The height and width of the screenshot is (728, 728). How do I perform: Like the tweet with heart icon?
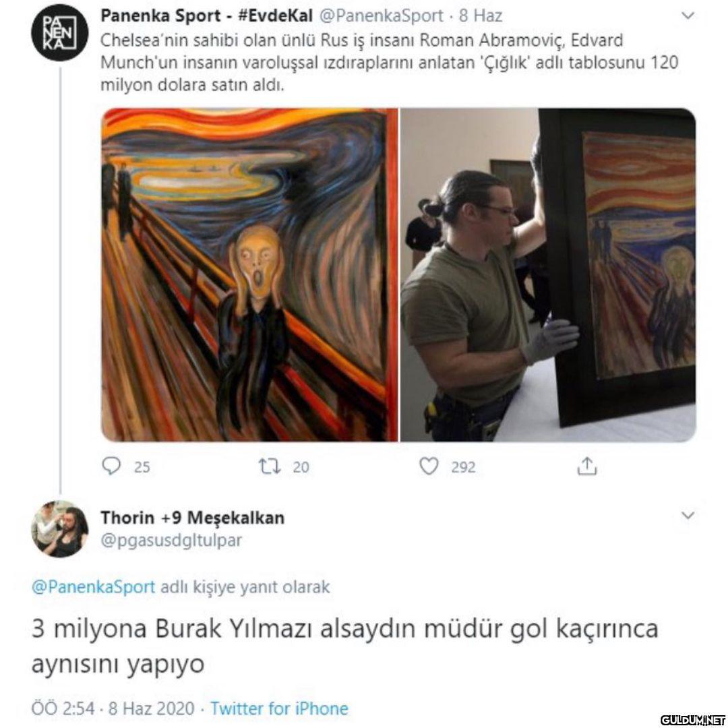click(x=429, y=466)
